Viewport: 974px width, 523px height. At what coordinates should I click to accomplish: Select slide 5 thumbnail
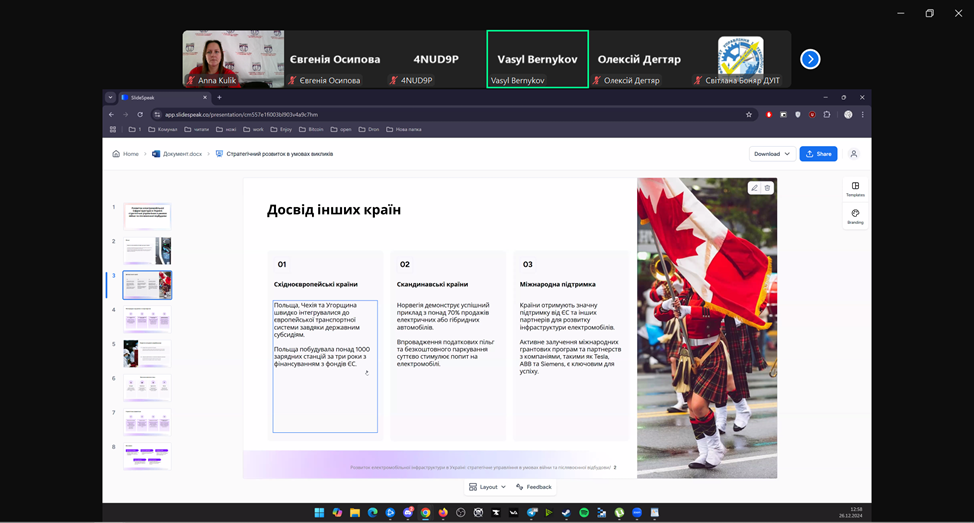pyautogui.click(x=147, y=353)
